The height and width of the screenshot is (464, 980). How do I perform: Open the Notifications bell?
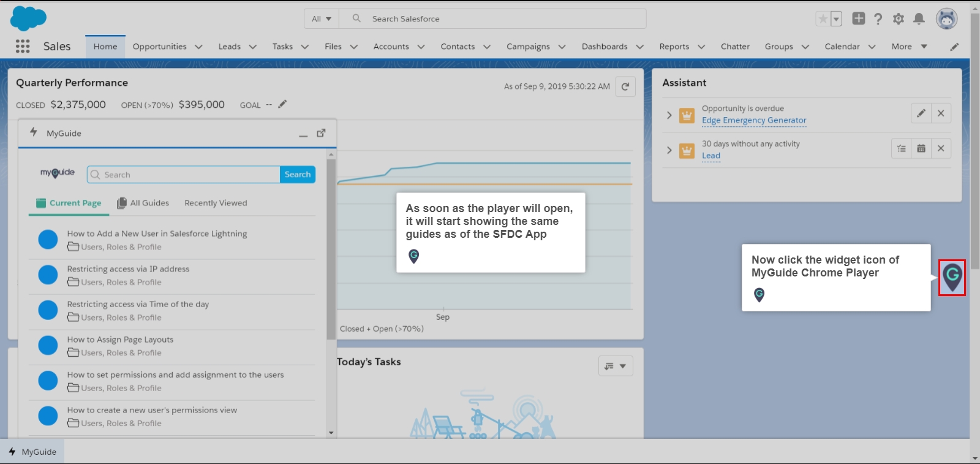tap(919, 19)
